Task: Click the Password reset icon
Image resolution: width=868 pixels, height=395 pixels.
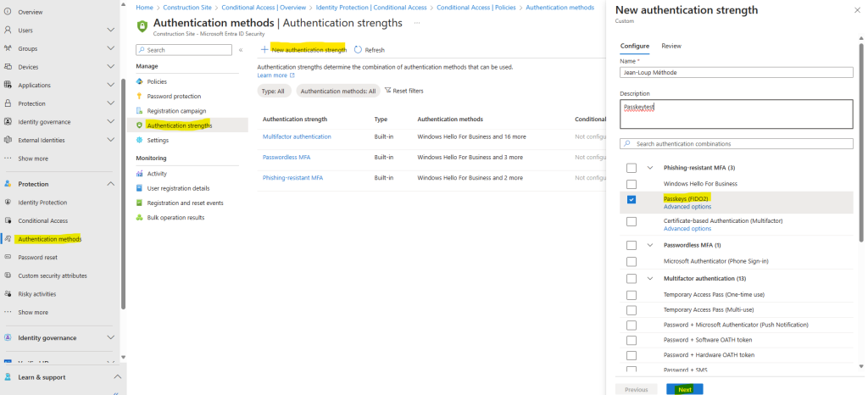Action: (8, 257)
